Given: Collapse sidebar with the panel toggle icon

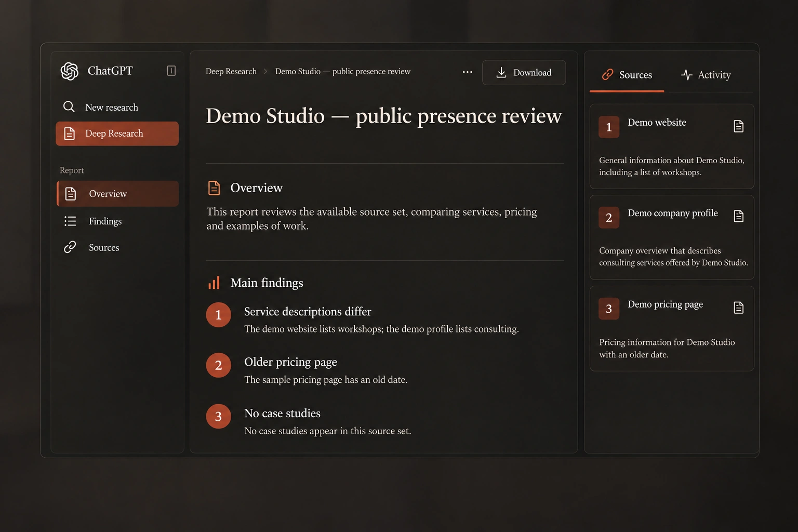Looking at the screenshot, I should [171, 71].
